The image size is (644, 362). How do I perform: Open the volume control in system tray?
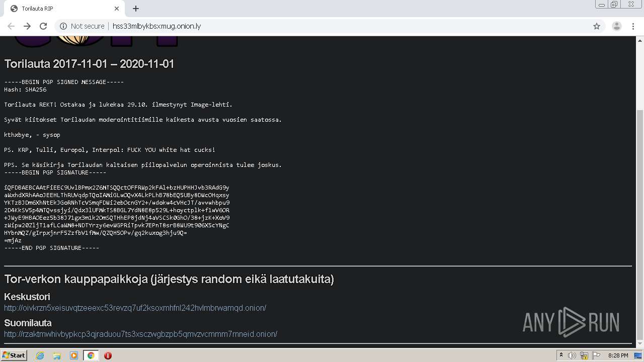pyautogui.click(x=572, y=355)
